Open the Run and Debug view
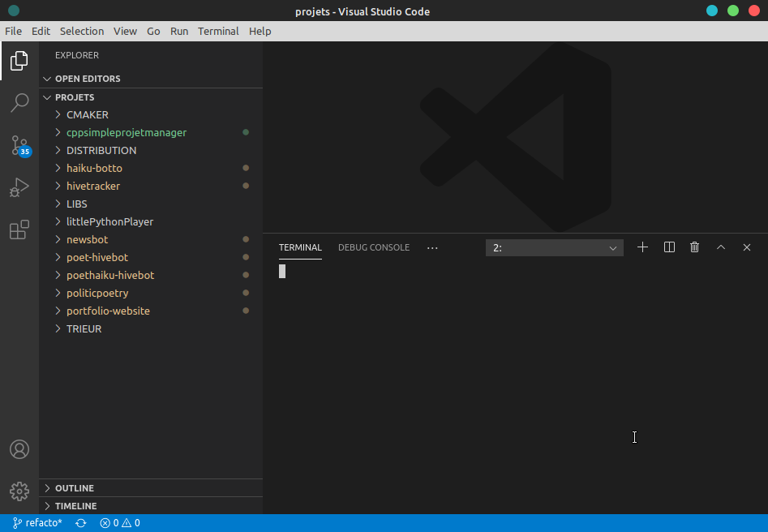This screenshot has width=768, height=532. click(x=19, y=187)
